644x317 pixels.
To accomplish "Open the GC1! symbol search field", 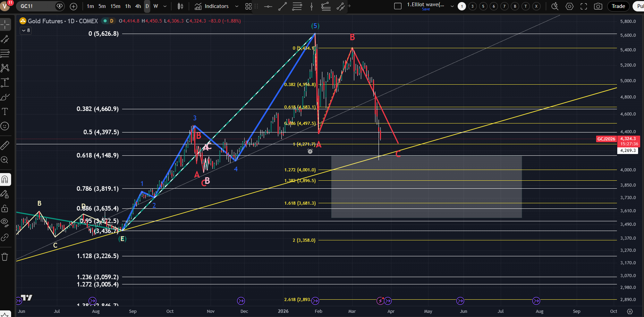I will [36, 6].
